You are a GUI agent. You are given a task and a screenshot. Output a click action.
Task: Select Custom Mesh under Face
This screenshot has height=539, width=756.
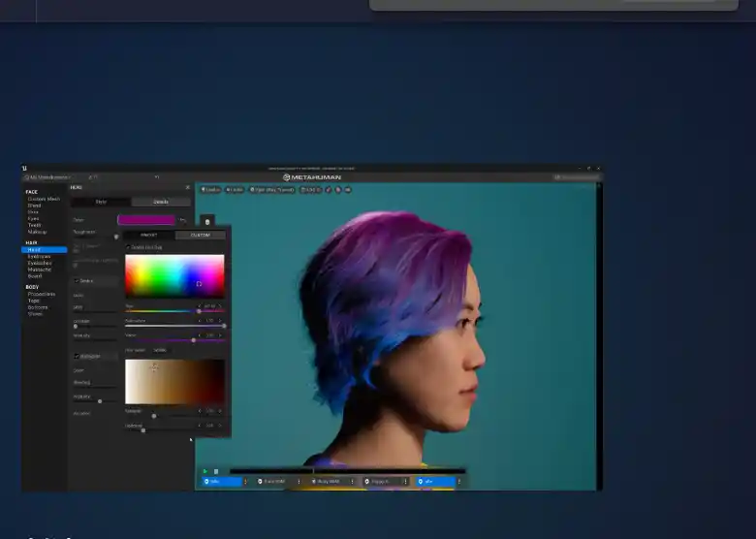pos(44,199)
